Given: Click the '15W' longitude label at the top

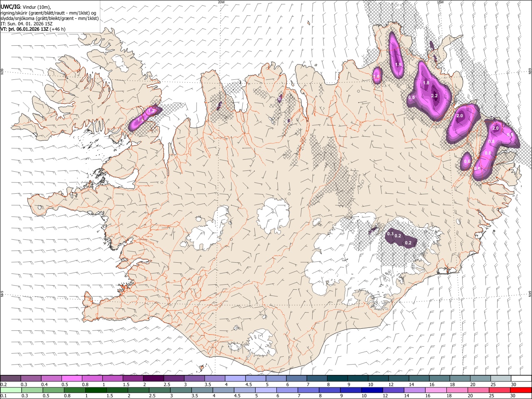Looking at the screenshot, I should coord(440,2).
